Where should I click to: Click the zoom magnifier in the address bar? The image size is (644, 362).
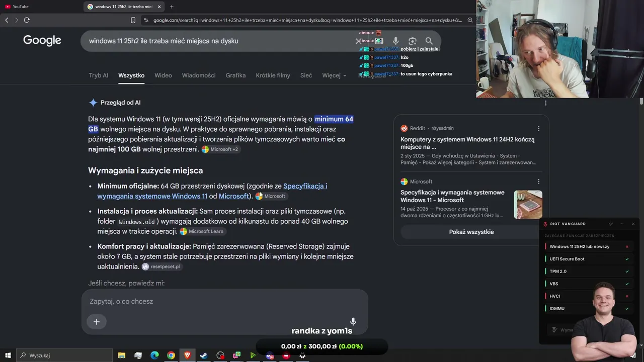(470, 20)
